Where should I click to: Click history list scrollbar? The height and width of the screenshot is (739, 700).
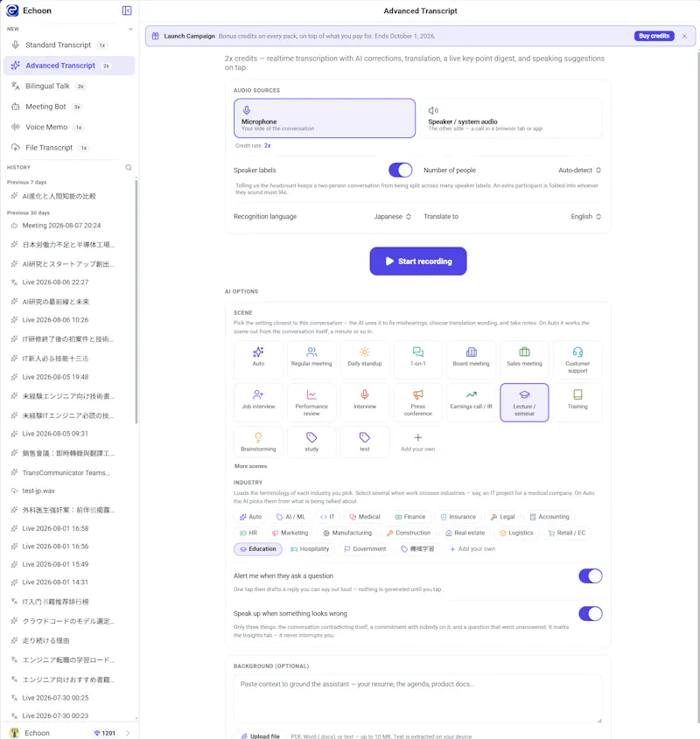pos(136,302)
